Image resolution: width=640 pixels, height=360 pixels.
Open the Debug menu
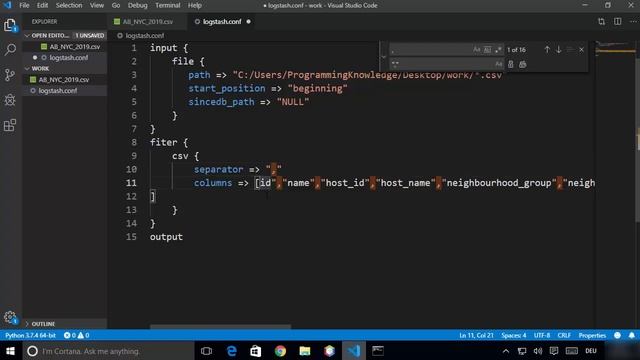pos(137,5)
